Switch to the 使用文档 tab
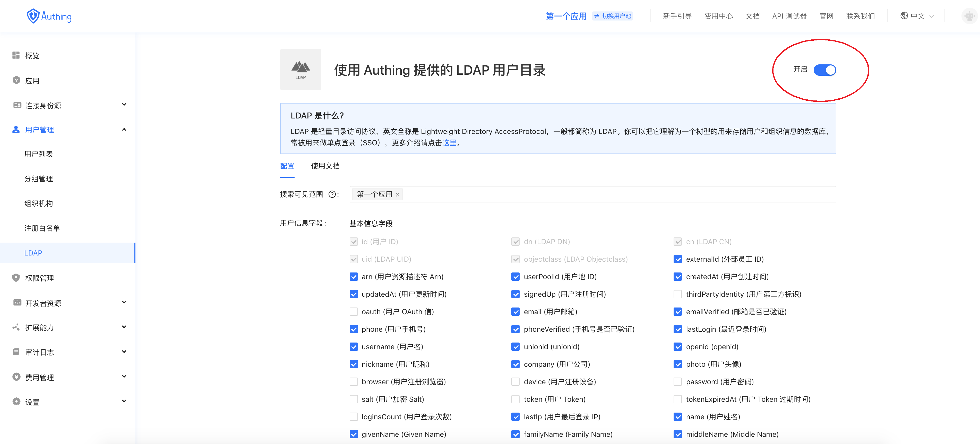This screenshot has height=444, width=980. 325,166
